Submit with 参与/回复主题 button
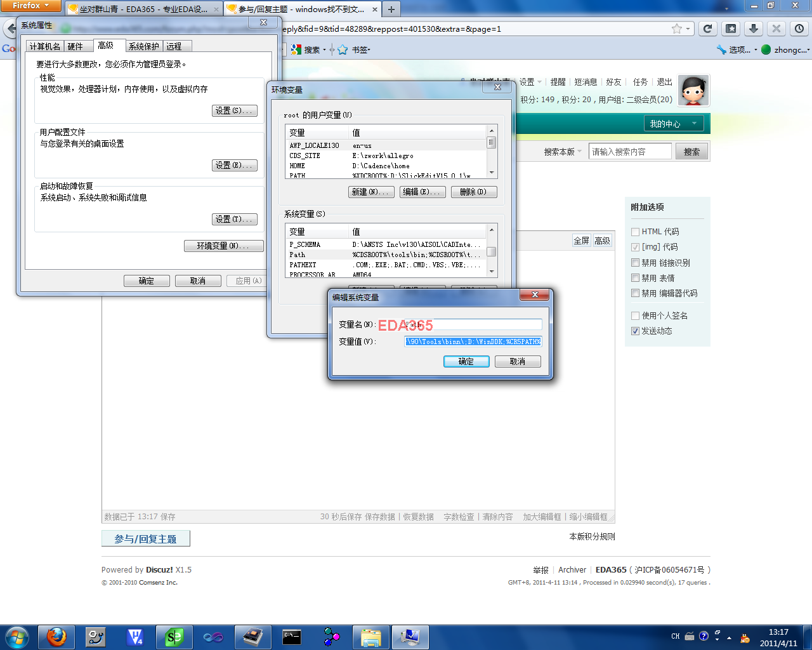Viewport: 812px width, 650px height. (146, 539)
